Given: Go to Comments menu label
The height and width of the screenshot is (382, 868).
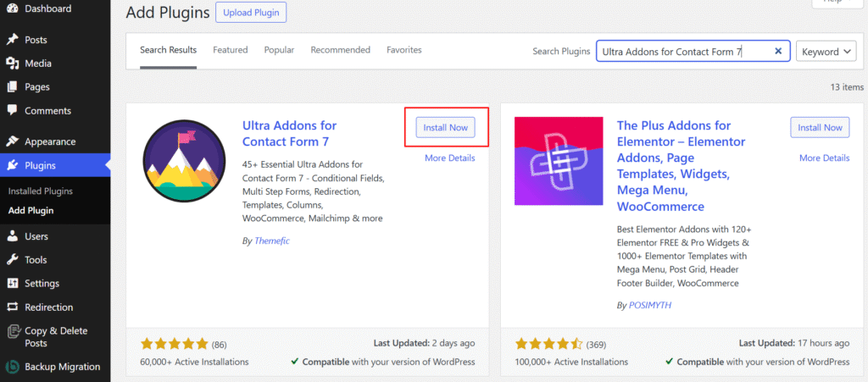Looking at the screenshot, I should pyautogui.click(x=48, y=111).
